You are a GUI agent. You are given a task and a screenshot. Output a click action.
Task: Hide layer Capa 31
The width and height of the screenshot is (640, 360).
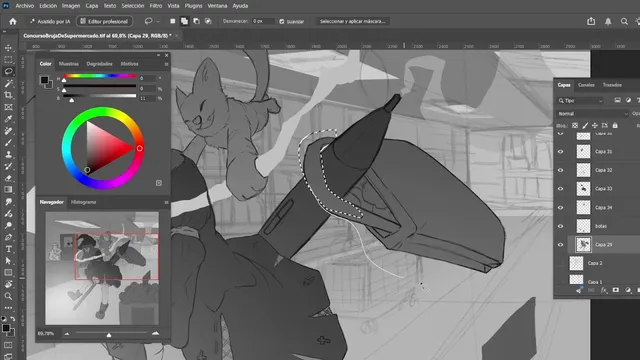pyautogui.click(x=560, y=151)
